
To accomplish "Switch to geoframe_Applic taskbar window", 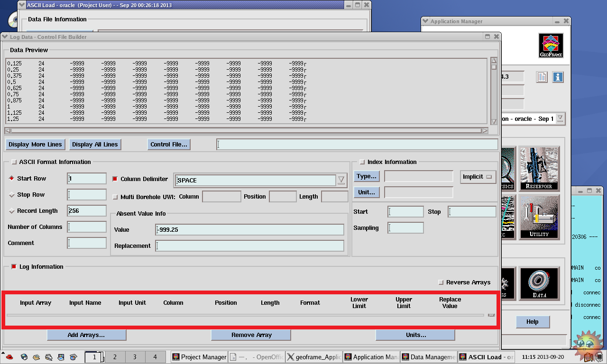I will [x=314, y=357].
